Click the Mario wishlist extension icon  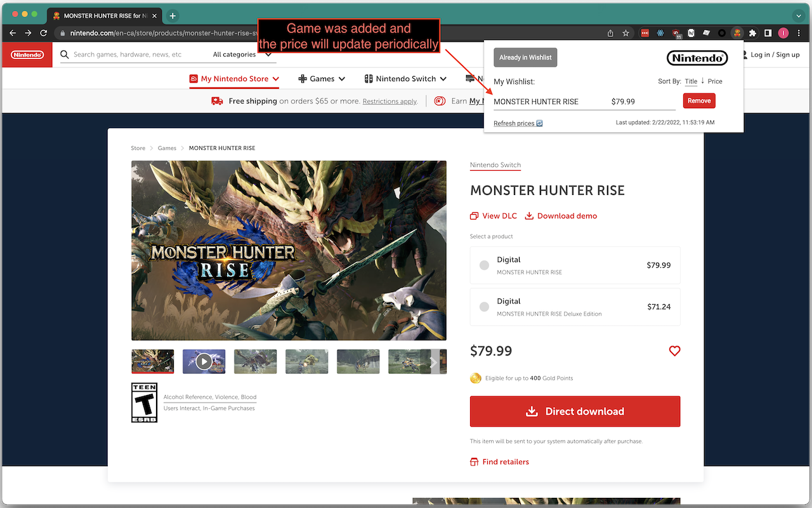737,33
